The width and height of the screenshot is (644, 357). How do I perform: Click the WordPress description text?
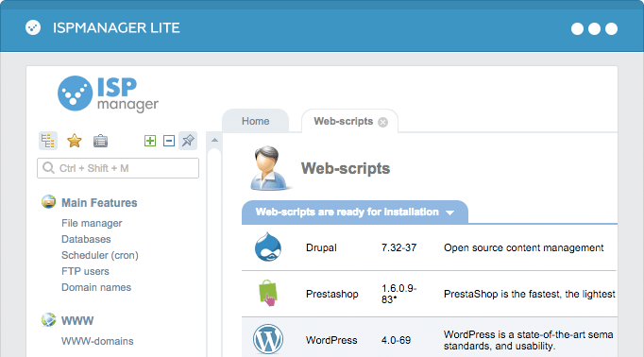coord(528,340)
